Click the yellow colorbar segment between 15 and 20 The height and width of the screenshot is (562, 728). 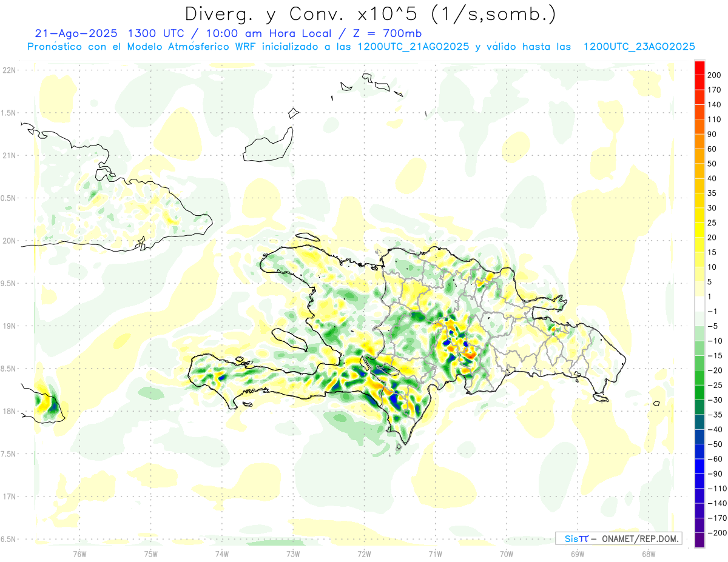pyautogui.click(x=699, y=245)
